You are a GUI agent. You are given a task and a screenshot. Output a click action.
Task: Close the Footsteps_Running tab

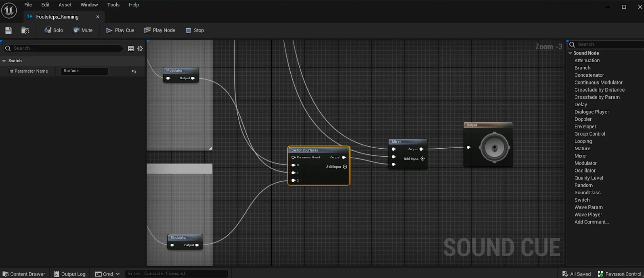click(x=98, y=17)
